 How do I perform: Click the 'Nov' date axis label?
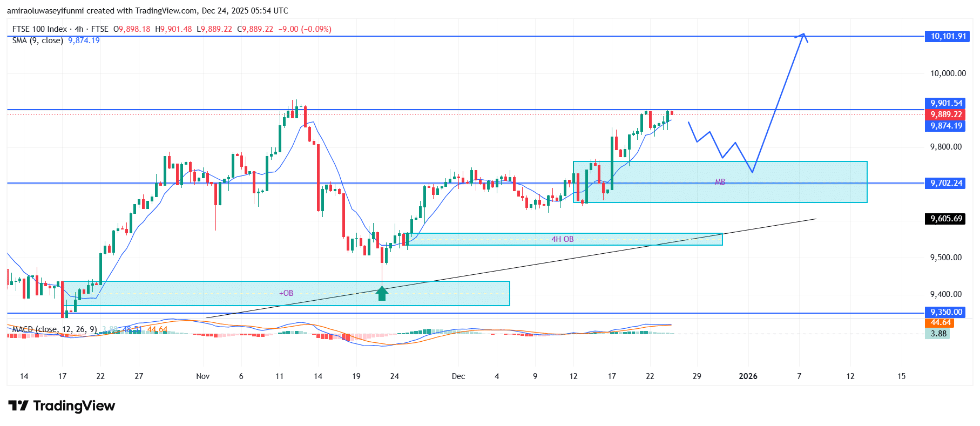203,376
